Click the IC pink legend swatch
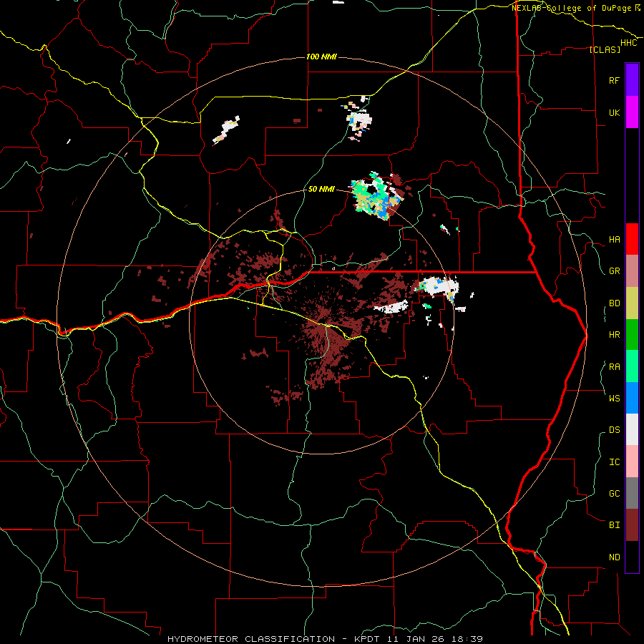 [632, 462]
